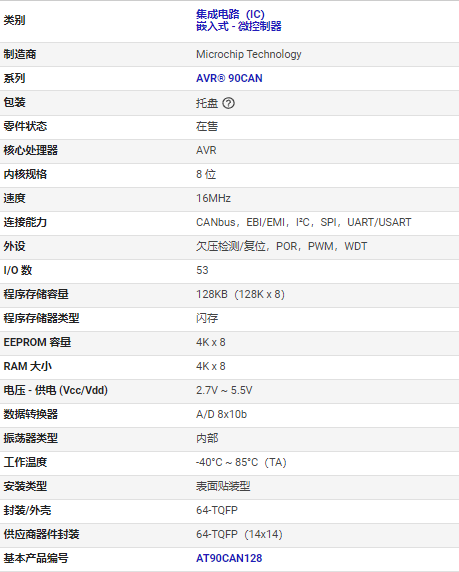Open the AVR® 90CAN series link
This screenshot has height=572, width=459.
pyautogui.click(x=229, y=78)
